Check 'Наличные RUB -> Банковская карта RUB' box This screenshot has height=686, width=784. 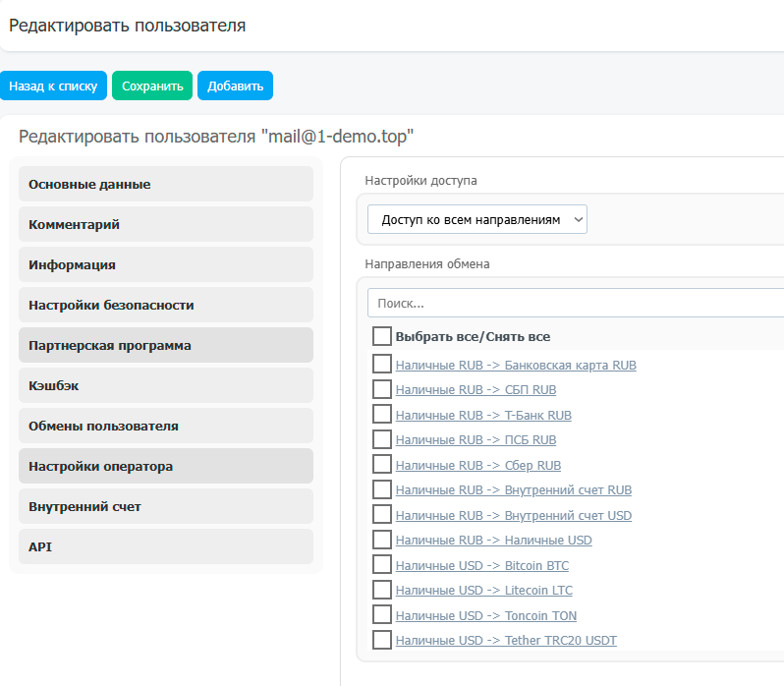click(382, 365)
